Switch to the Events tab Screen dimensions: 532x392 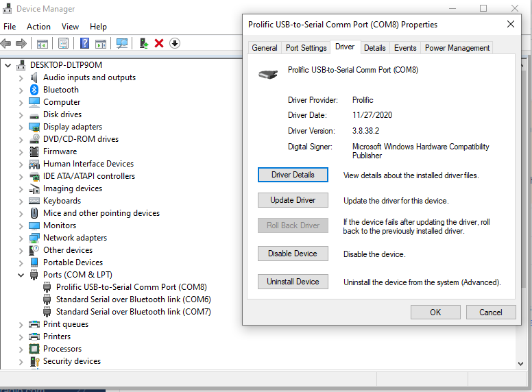point(405,48)
